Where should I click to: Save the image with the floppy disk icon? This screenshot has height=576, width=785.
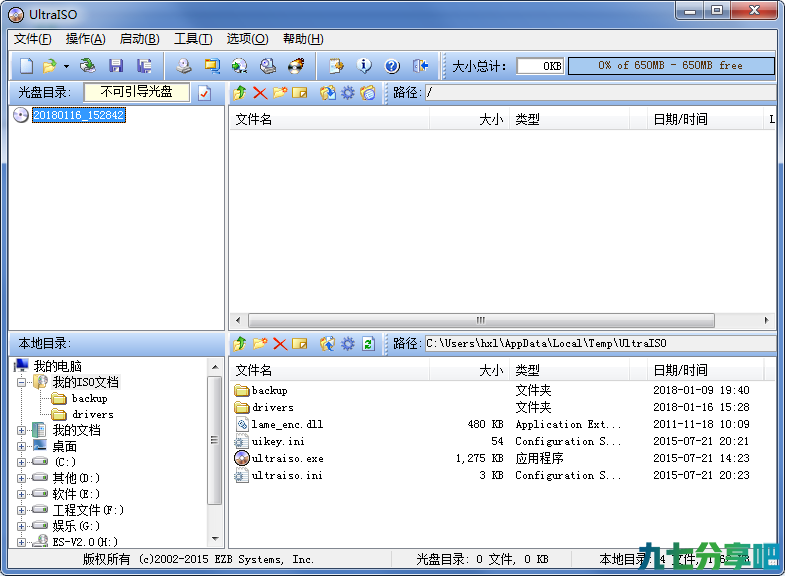coord(116,66)
